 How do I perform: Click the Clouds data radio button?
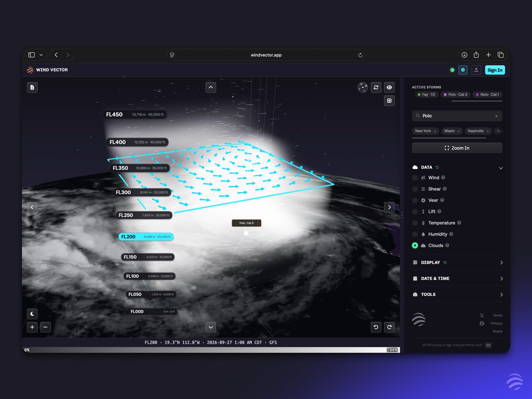click(415, 246)
